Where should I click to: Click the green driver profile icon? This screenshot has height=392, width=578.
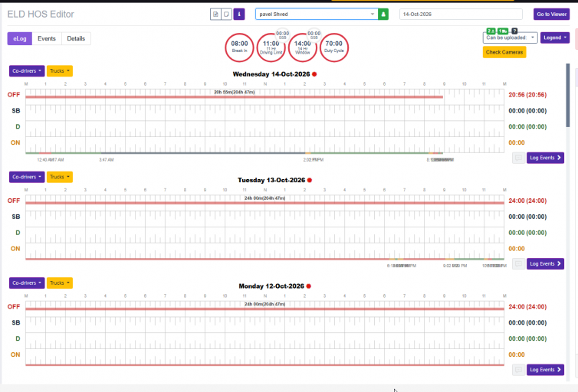click(x=383, y=15)
